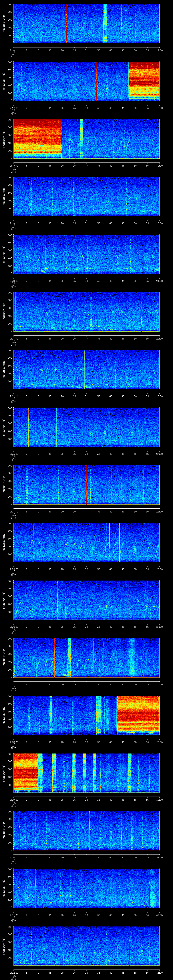Image resolution: width=173 pixels, height=980 pixels.
Task: Click the 2:19:00 start time label
Action: [14, 223]
